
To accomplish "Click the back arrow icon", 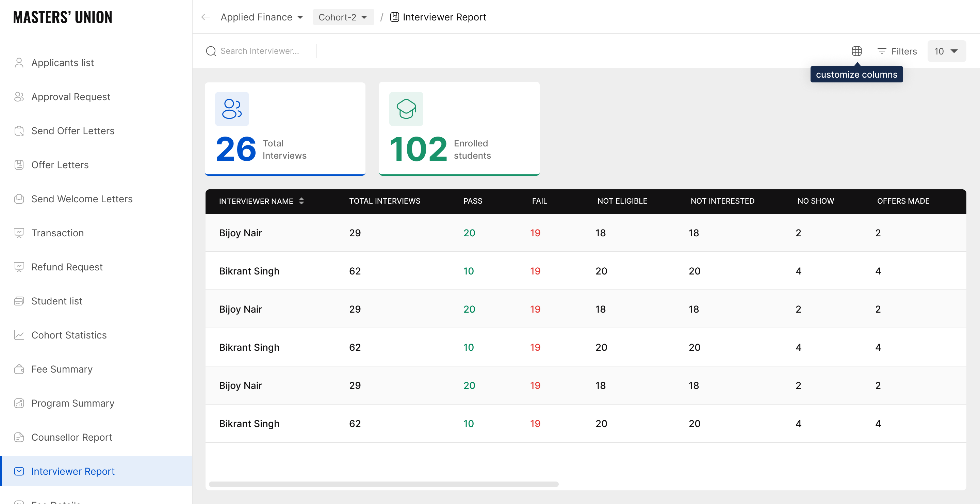I will [206, 17].
